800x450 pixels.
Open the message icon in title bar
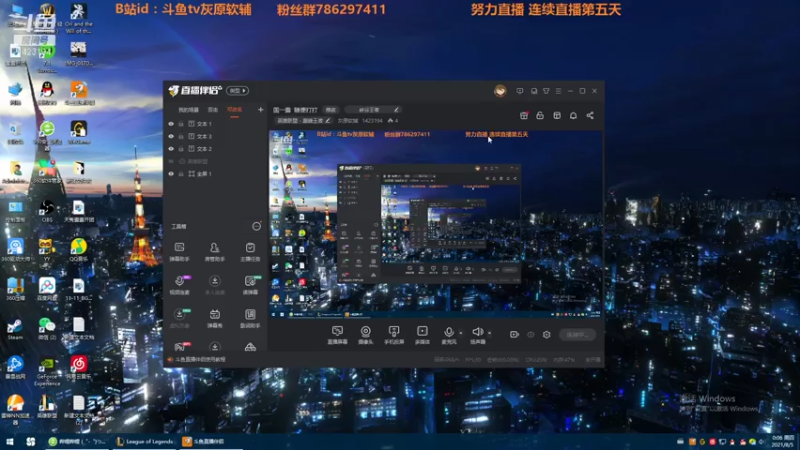click(x=519, y=91)
